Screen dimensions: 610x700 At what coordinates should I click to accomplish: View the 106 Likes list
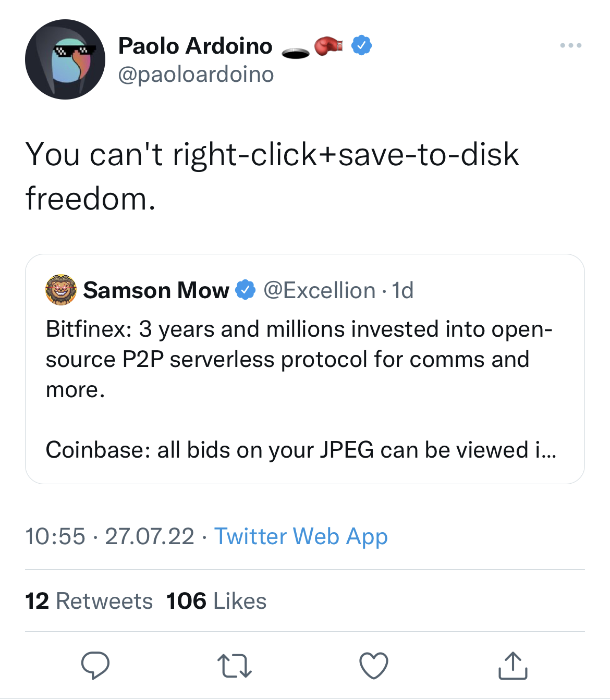tap(216, 601)
